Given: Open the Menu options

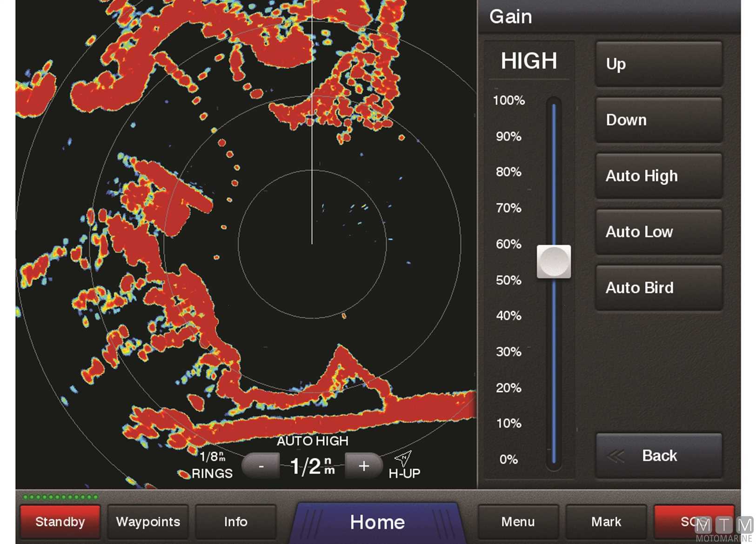Looking at the screenshot, I should [518, 522].
